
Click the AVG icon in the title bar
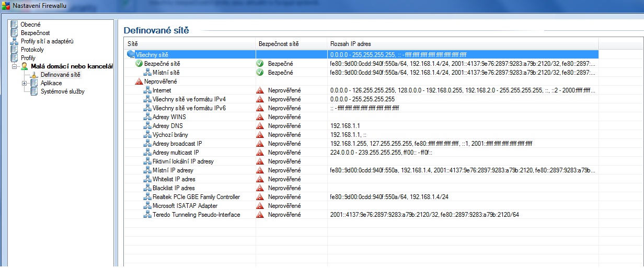[x=6, y=6]
